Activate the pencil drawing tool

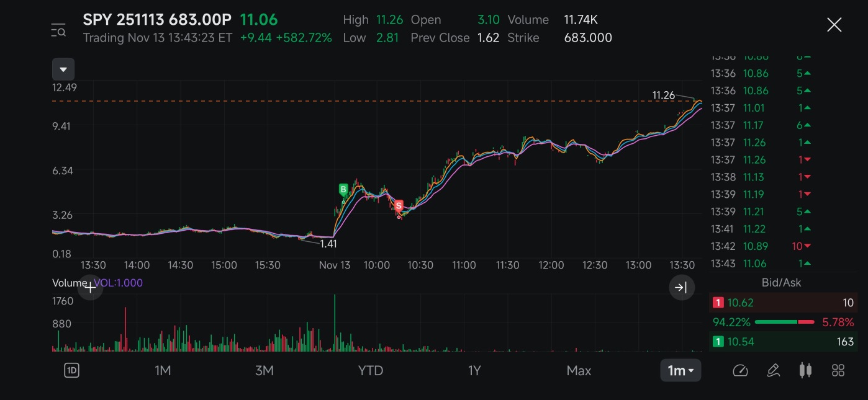(773, 371)
